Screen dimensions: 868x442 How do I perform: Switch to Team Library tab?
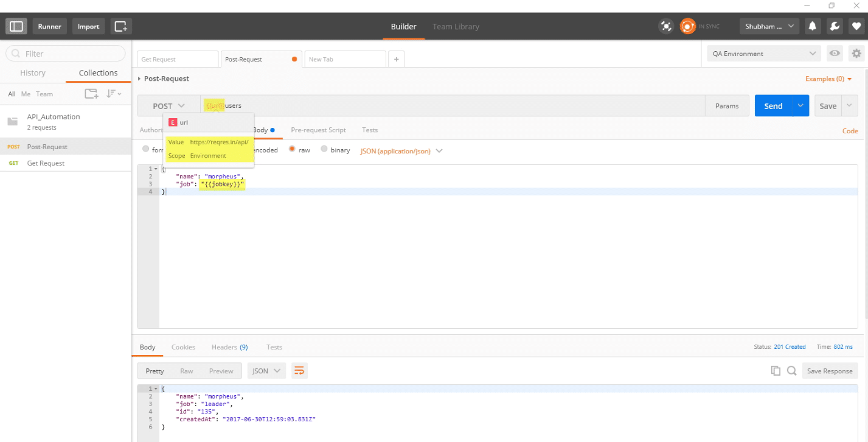tap(456, 27)
